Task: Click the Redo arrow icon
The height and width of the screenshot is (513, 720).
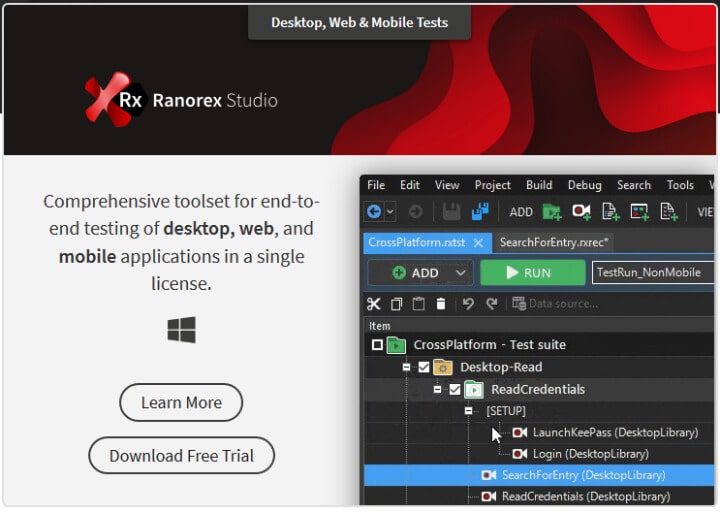Action: click(492, 304)
